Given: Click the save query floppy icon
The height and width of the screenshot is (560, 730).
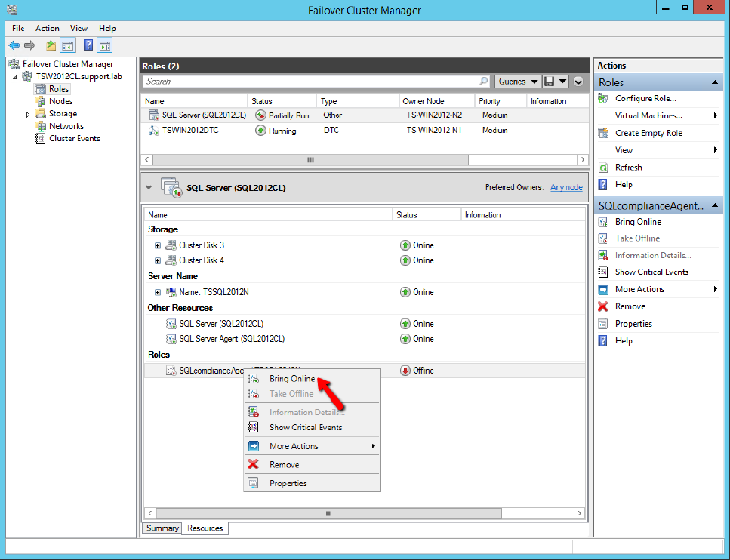Looking at the screenshot, I should click(x=550, y=82).
